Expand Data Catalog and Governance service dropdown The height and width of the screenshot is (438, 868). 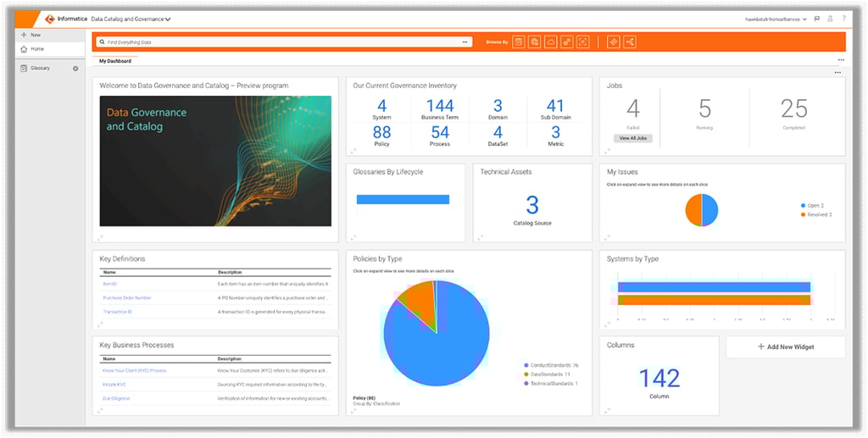pyautogui.click(x=131, y=19)
